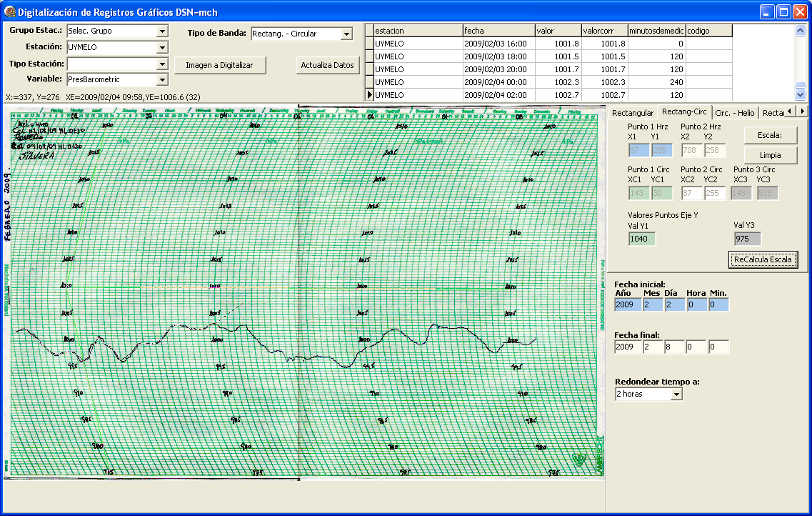Viewport: 812px width, 516px height.
Task: Click the valorcorr column header
Action: point(603,31)
